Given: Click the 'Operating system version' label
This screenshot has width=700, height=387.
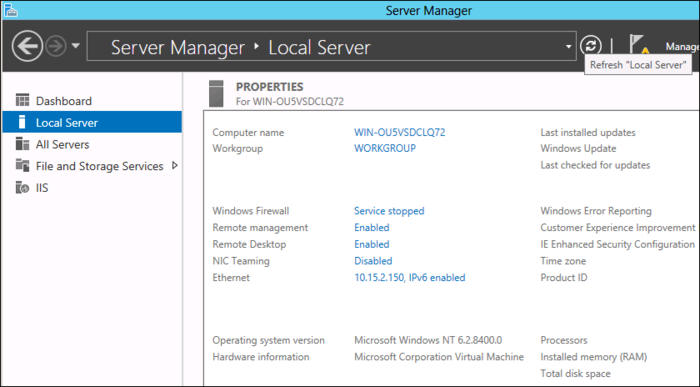Looking at the screenshot, I should (268, 340).
